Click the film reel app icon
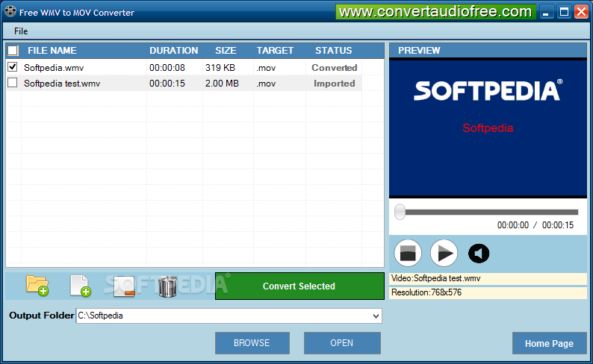The height and width of the screenshot is (364, 593). tap(10, 12)
